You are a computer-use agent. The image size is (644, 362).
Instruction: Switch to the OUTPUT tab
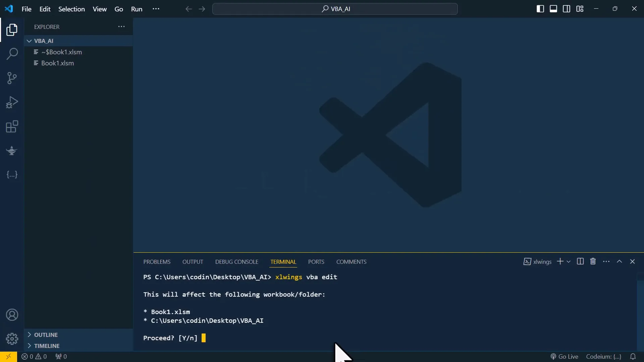click(x=193, y=261)
